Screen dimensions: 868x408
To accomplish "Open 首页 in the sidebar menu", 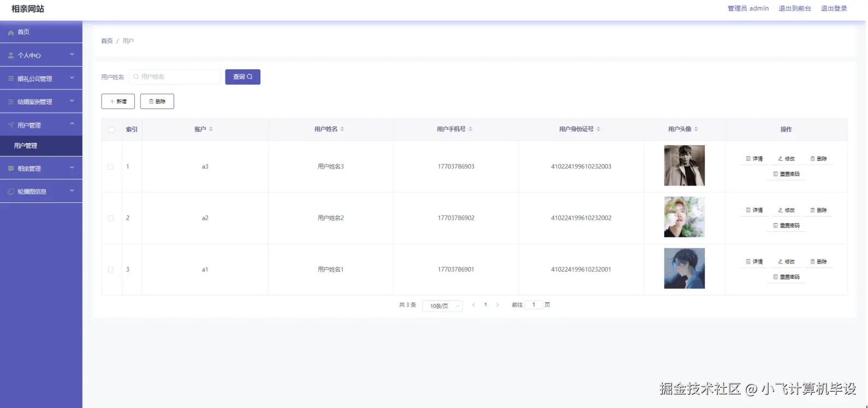I will (41, 32).
